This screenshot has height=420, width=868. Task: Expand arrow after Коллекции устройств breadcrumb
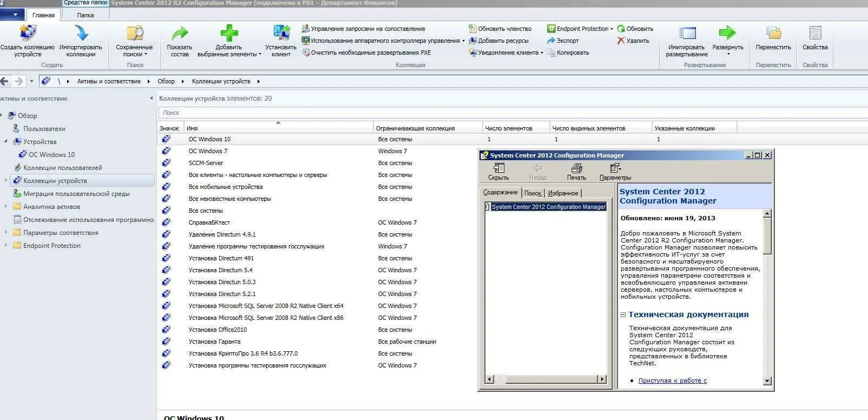pyautogui.click(x=258, y=81)
